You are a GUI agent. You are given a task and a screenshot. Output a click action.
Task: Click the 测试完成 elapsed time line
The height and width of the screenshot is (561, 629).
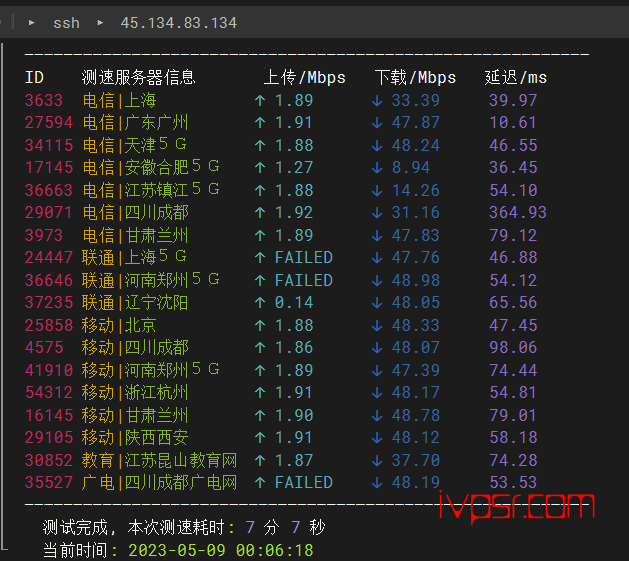point(184,527)
